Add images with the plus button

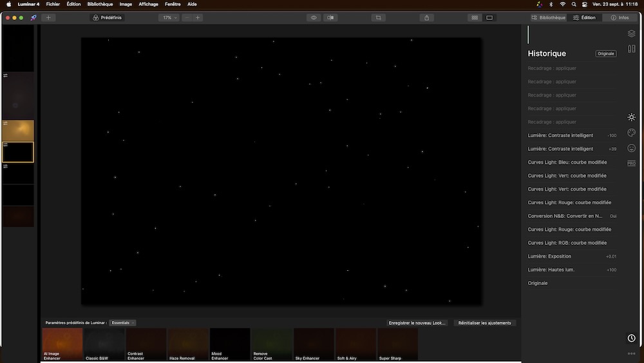tap(48, 17)
